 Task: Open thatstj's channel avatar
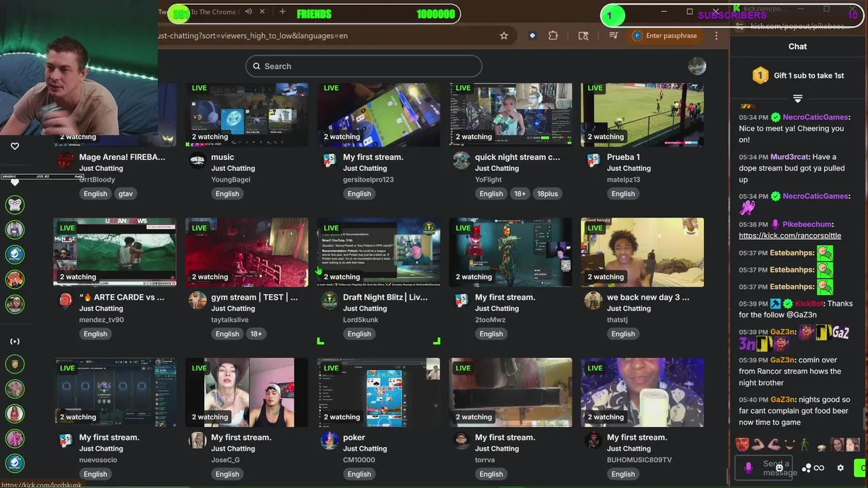593,301
